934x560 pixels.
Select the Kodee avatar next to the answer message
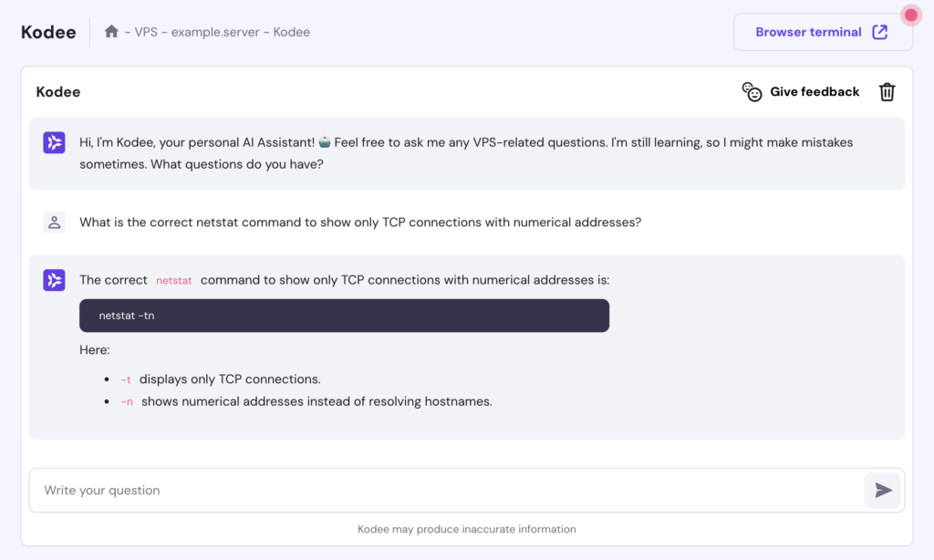(x=54, y=280)
